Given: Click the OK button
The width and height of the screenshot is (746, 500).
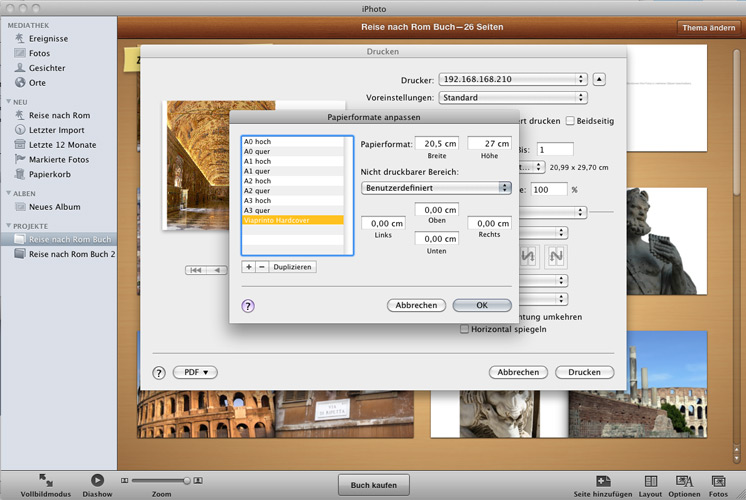Looking at the screenshot, I should point(482,305).
